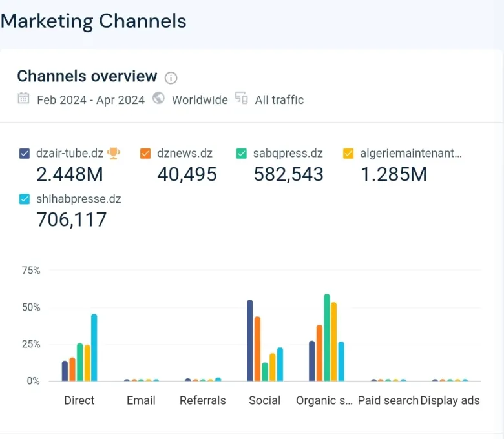Click the Referrals channel label

click(x=202, y=400)
